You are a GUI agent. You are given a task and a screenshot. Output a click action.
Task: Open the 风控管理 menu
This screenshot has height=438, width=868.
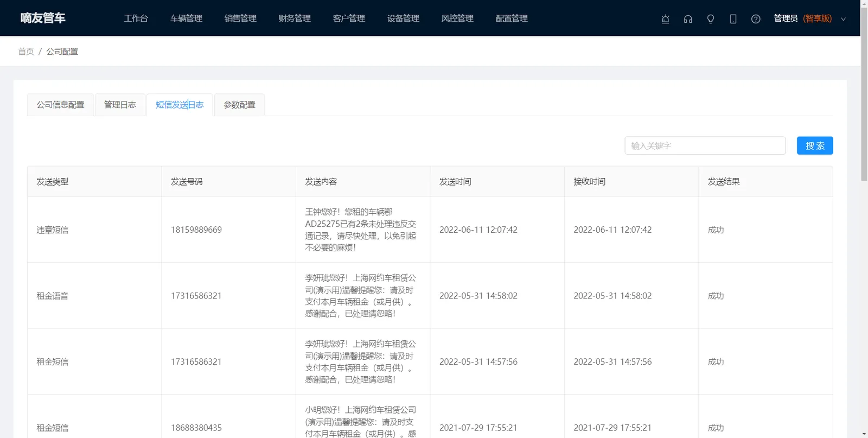tap(457, 18)
